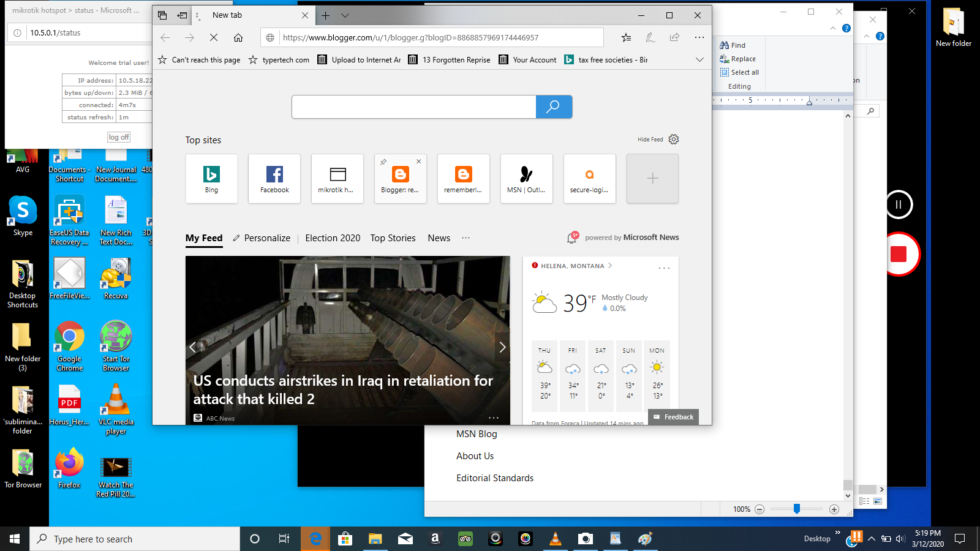Zoom out in the Word status bar
980x551 pixels.
tap(759, 509)
